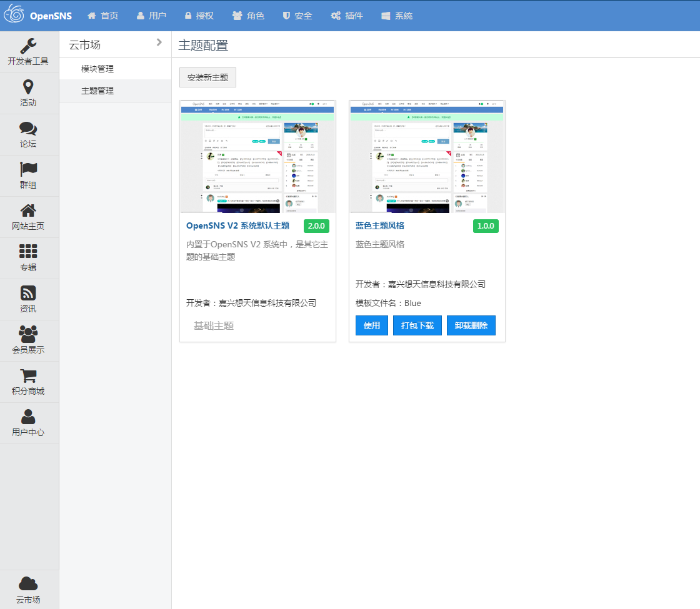Click the 主题配置 page heading
700x609 pixels.
coord(203,45)
